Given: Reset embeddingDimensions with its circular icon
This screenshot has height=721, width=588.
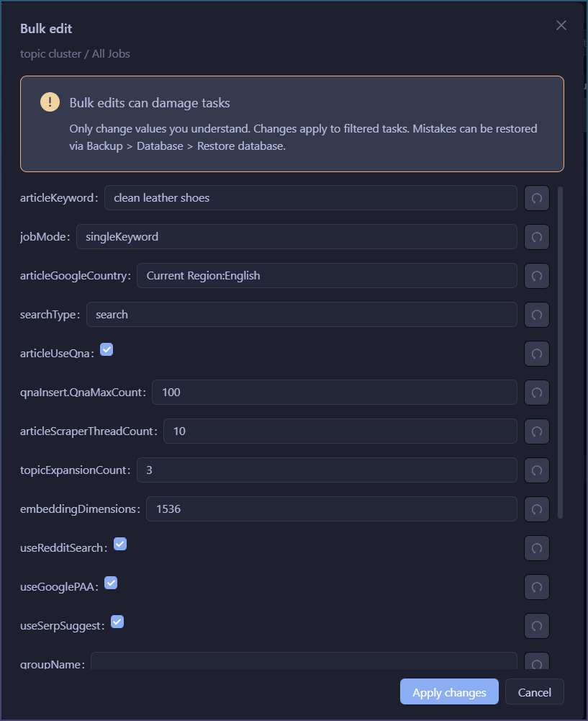Looking at the screenshot, I should 536,509.
